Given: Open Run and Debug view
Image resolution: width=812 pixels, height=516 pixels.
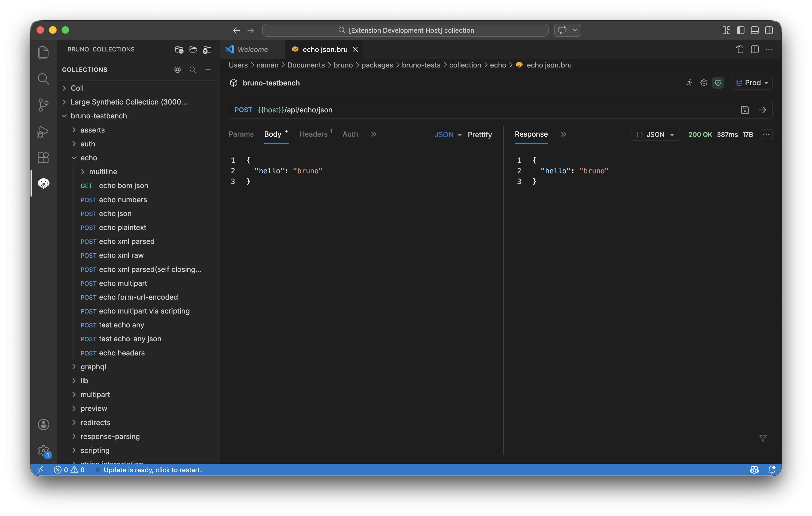Looking at the screenshot, I should 43,131.
